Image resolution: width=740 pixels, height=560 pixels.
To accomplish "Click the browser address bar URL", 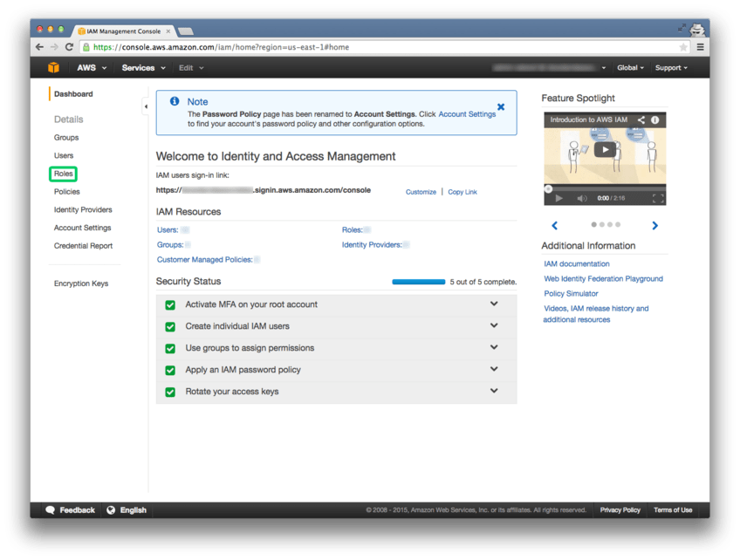I will pos(222,47).
